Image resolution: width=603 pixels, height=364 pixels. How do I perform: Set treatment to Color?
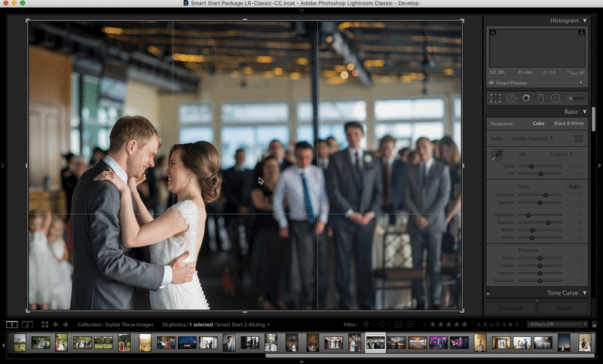[x=539, y=124]
